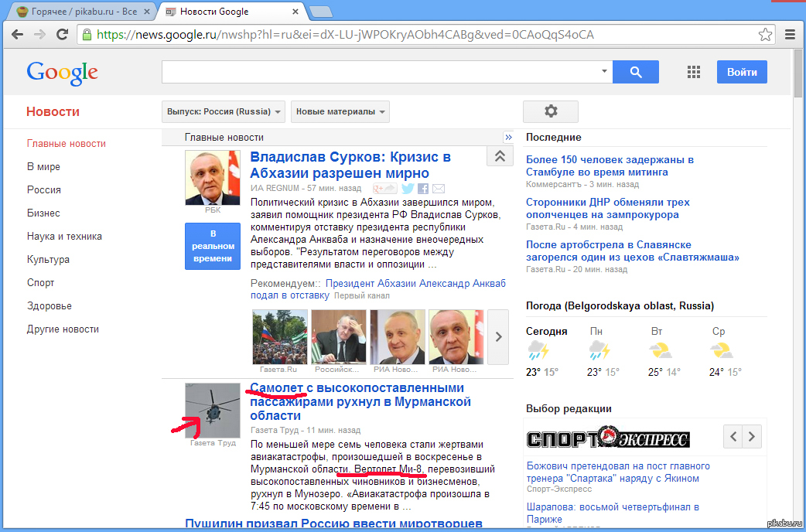Share the Surkov article on Twitter
806x532 pixels.
point(408,188)
